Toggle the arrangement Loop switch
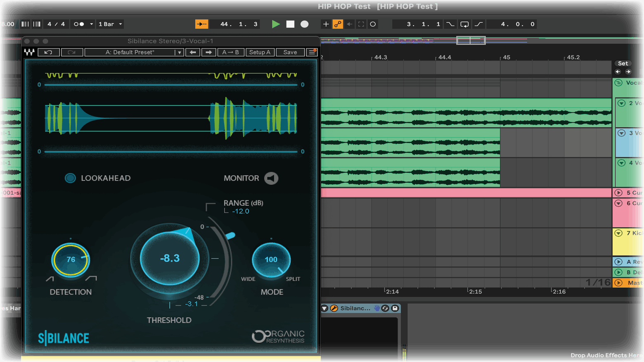The width and height of the screenshot is (644, 362). coord(464,24)
